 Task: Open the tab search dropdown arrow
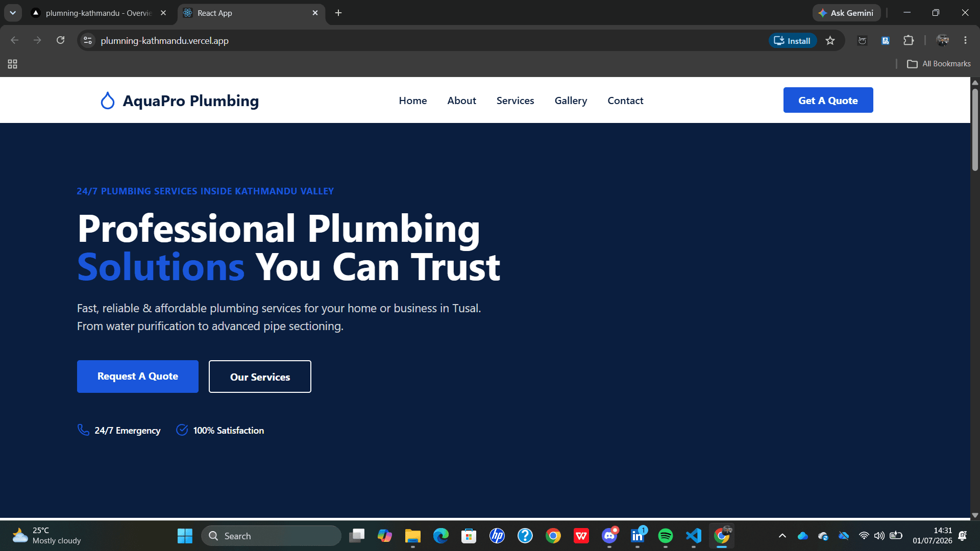(13, 13)
